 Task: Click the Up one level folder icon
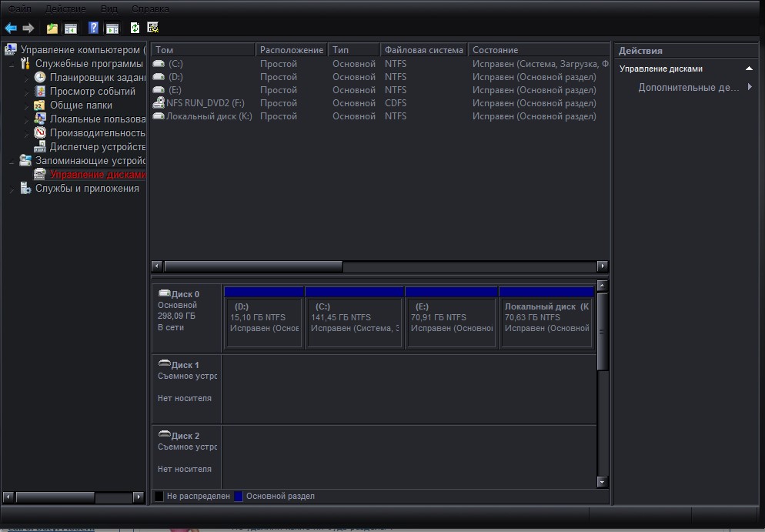52,28
